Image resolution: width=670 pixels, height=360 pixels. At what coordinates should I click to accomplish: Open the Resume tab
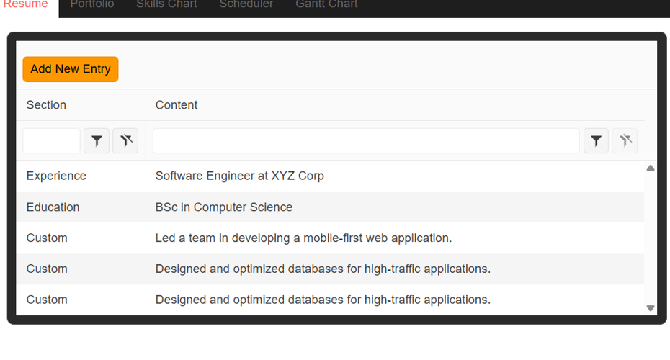click(26, 4)
